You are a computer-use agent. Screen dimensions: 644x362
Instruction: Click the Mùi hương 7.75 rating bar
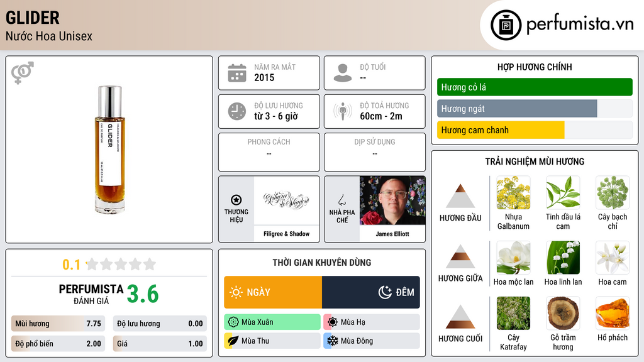click(x=58, y=324)
